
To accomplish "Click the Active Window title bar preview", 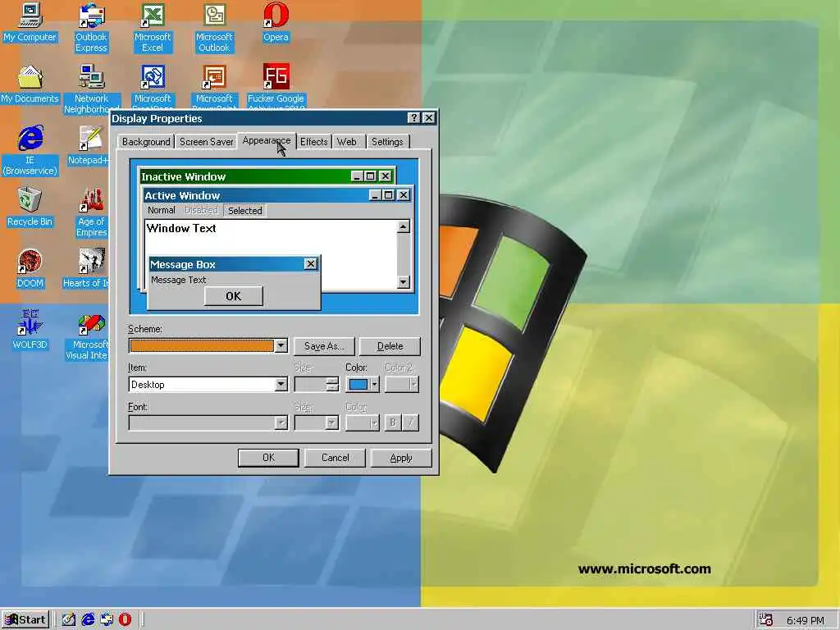I will tap(277, 195).
